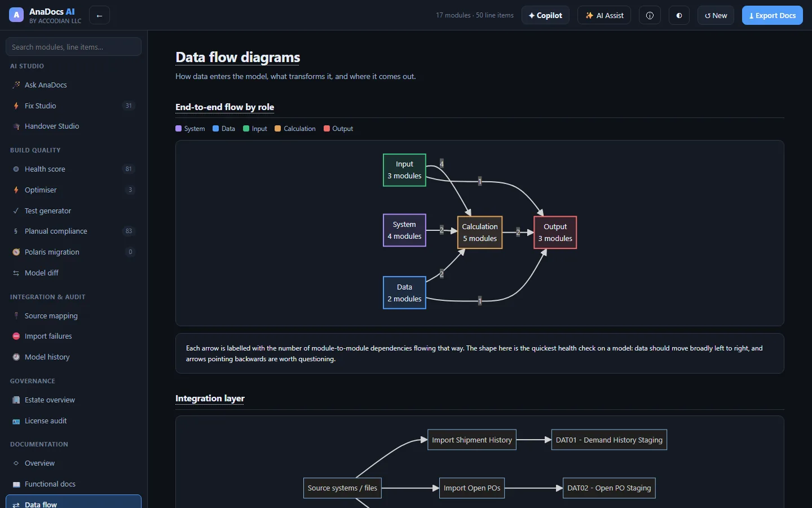Click the Planual compliance 83 badge

click(129, 231)
